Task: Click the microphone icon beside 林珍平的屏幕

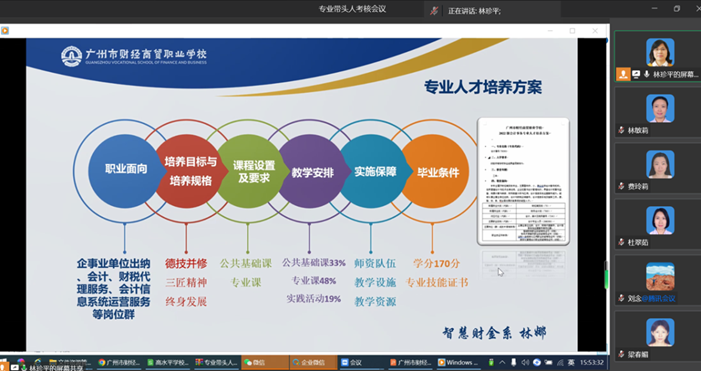Action: 646,74
